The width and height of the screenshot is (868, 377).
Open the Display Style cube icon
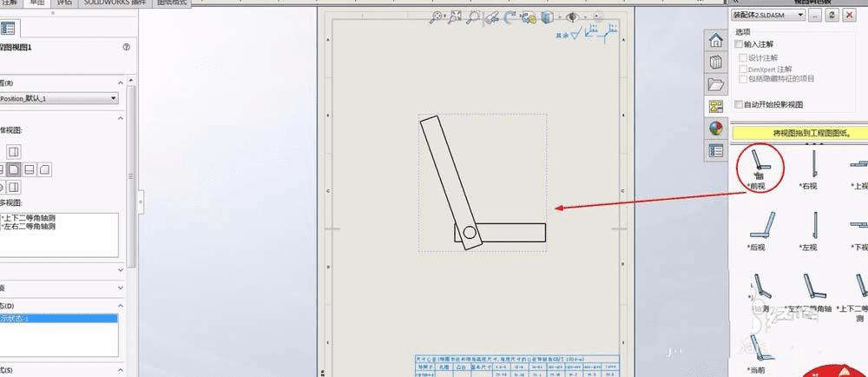547,17
